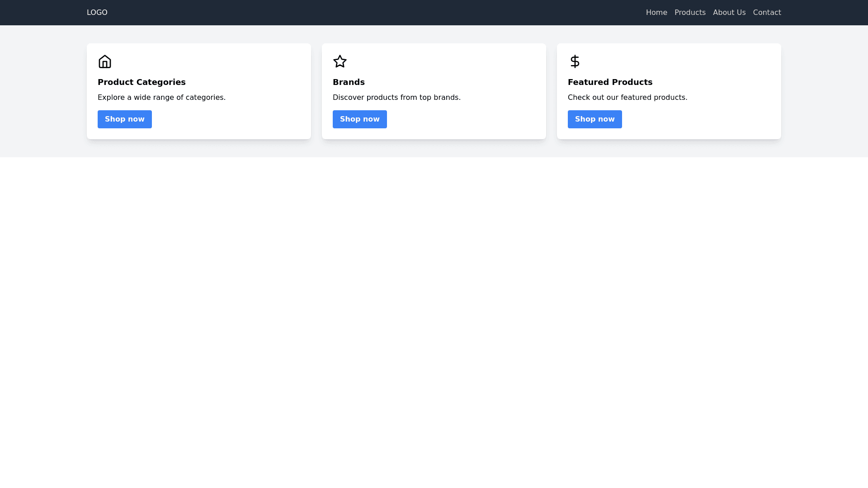Go to the Products page in navbar
This screenshot has height=488, width=868.
click(x=689, y=13)
